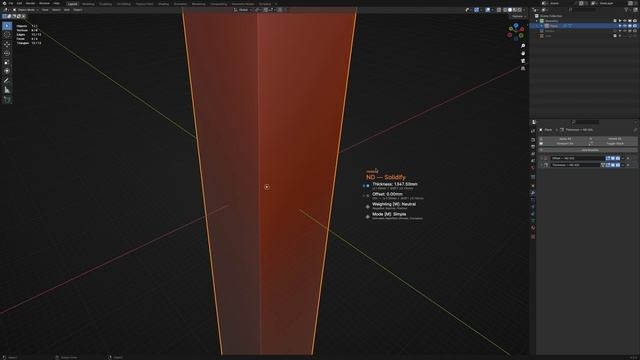Toggle viewport visibility eye for the Plane object
The image size is (640, 360).
[x=624, y=26]
